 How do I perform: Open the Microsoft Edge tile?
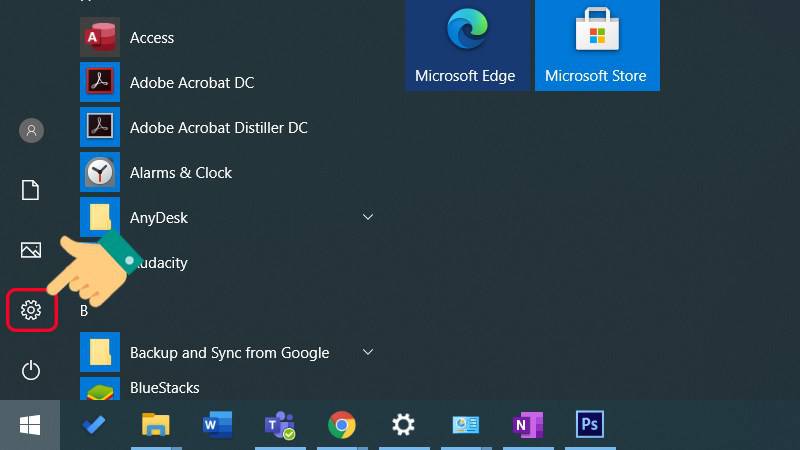coord(468,45)
